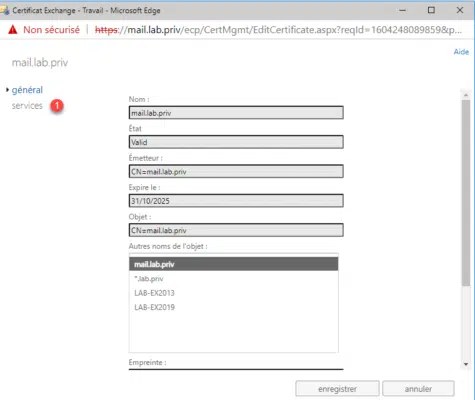The width and height of the screenshot is (475, 400).
Task: Select mail.lab.priv in alternate names list
Action: point(234,264)
